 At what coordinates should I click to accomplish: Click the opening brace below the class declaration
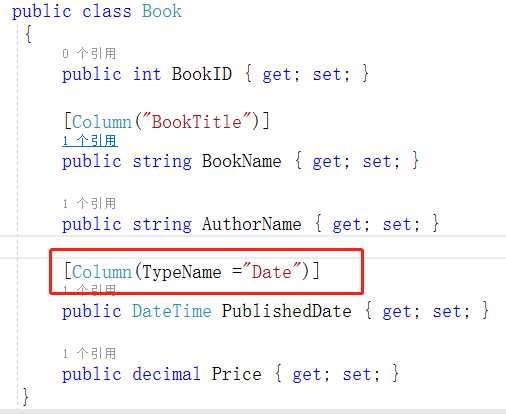tap(29, 34)
